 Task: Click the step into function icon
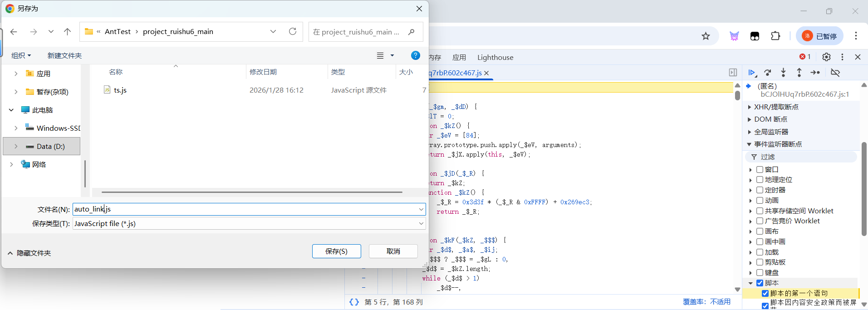tap(783, 73)
